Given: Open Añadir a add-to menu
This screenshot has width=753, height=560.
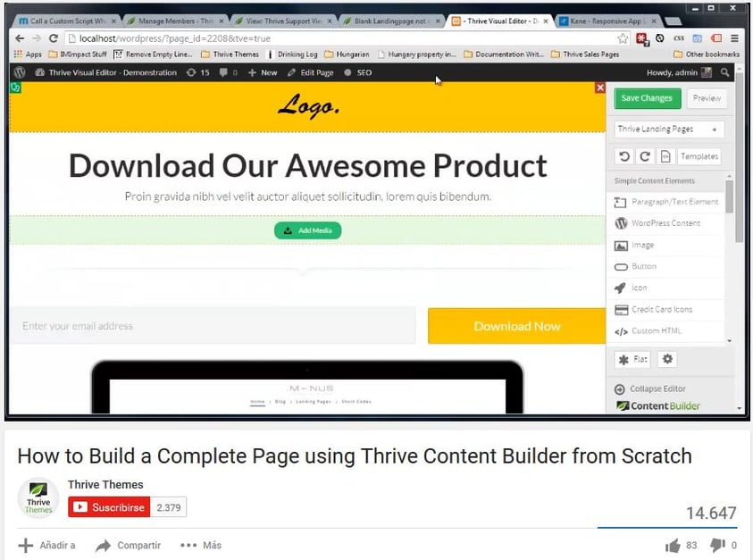Looking at the screenshot, I should point(46,546).
